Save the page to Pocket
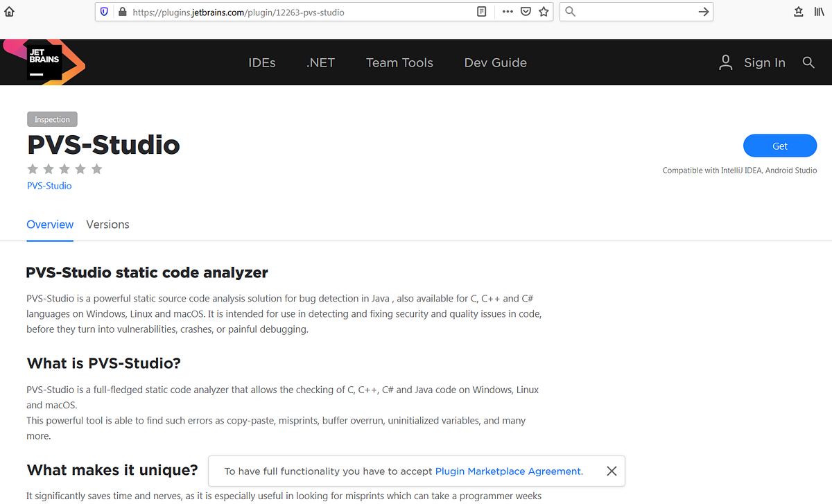 (526, 12)
